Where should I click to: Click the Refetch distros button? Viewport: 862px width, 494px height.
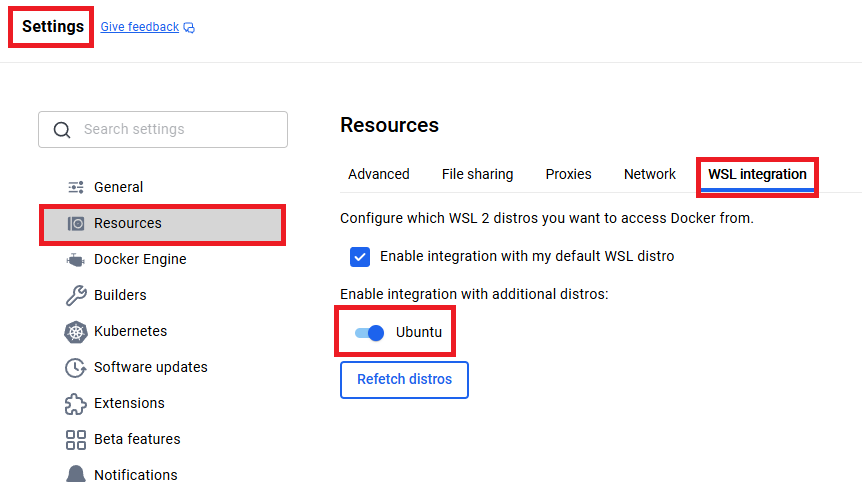click(405, 380)
